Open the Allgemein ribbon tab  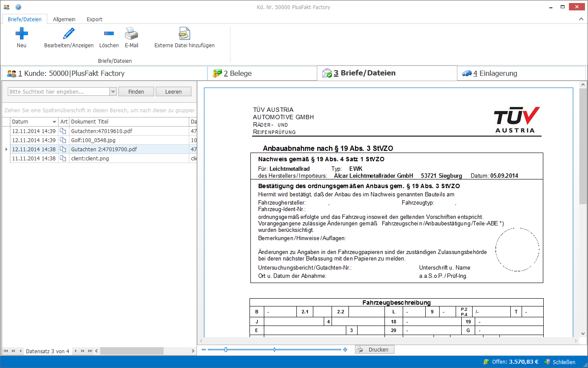tap(64, 19)
